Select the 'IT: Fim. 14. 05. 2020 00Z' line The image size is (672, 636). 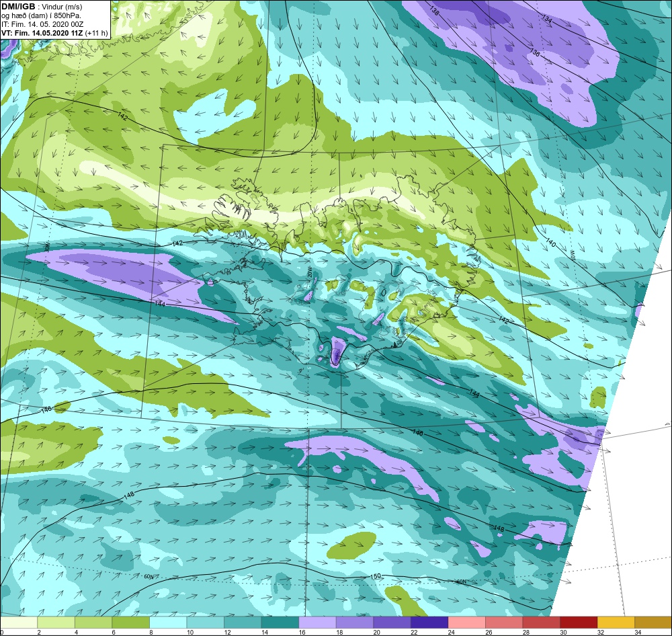click(x=42, y=24)
